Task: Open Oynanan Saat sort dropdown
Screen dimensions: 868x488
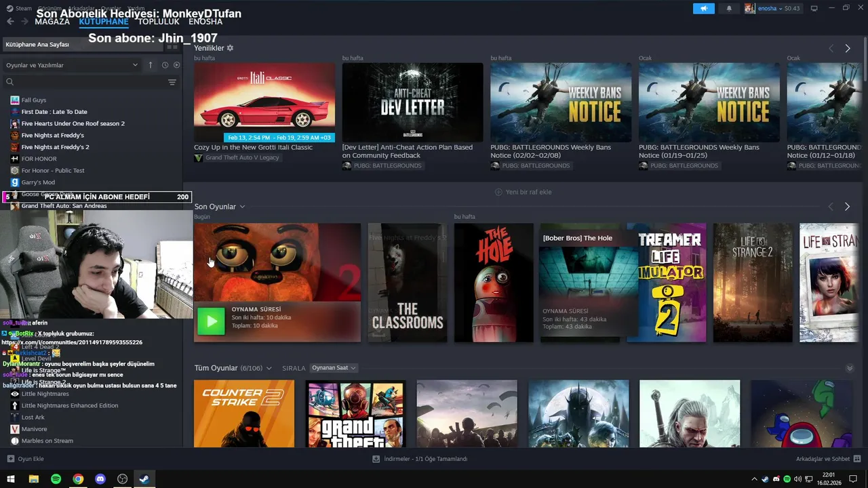Action: coord(334,368)
